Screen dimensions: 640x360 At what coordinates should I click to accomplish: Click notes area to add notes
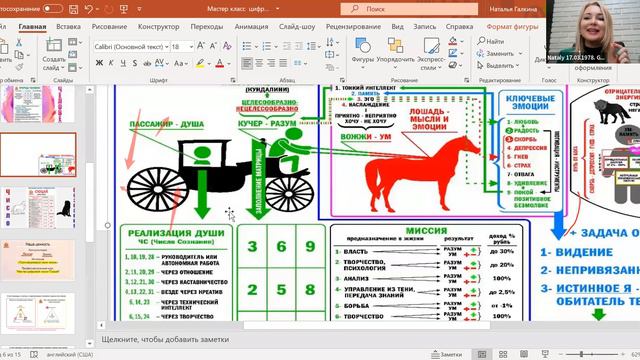coord(165,339)
